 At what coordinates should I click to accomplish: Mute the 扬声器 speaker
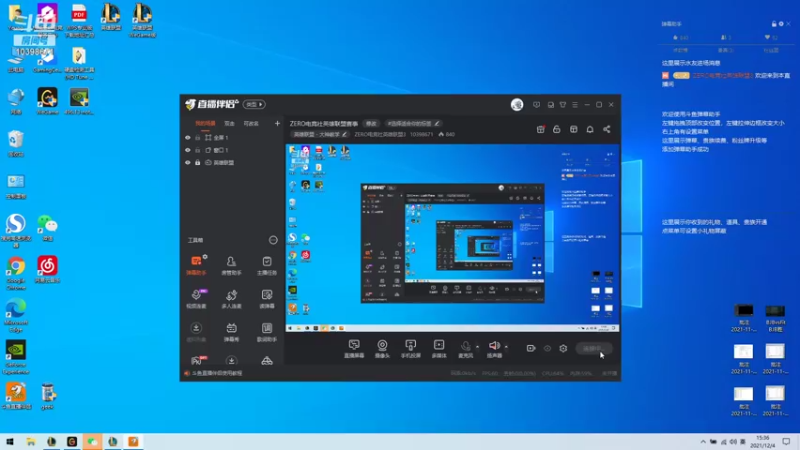[x=494, y=349]
